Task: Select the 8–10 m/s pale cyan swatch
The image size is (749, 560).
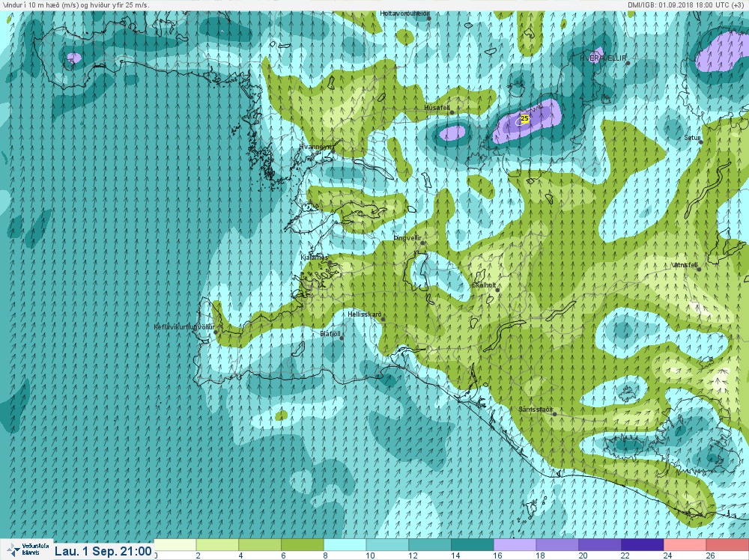Action: [x=345, y=545]
